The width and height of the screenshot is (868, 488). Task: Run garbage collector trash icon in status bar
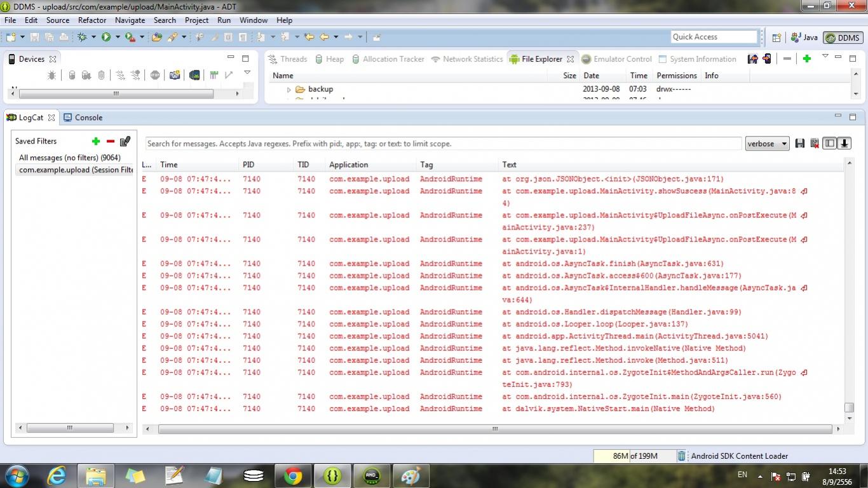(681, 456)
